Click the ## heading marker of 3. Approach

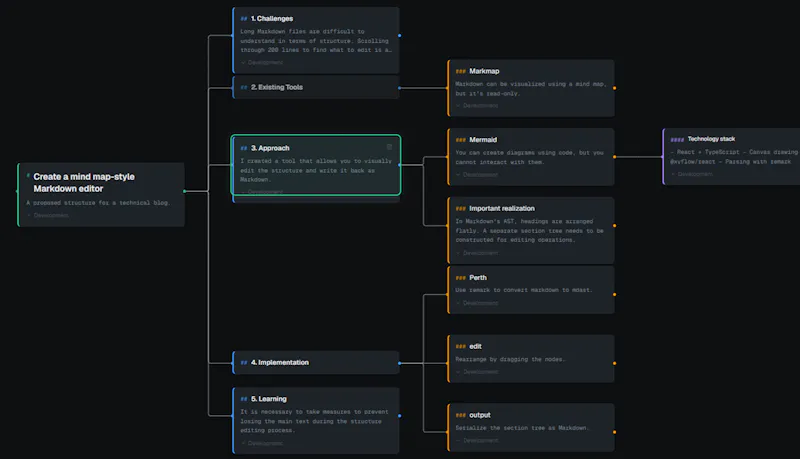244,148
